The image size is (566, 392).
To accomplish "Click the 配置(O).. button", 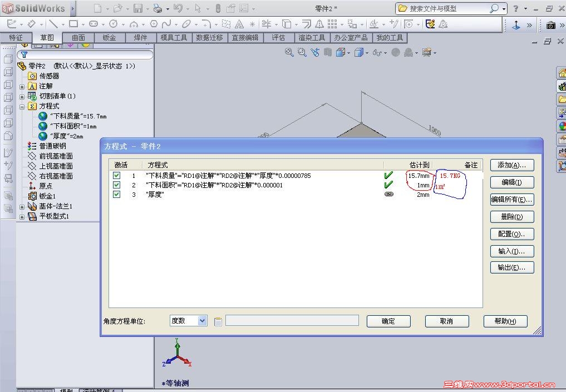I will [x=512, y=234].
